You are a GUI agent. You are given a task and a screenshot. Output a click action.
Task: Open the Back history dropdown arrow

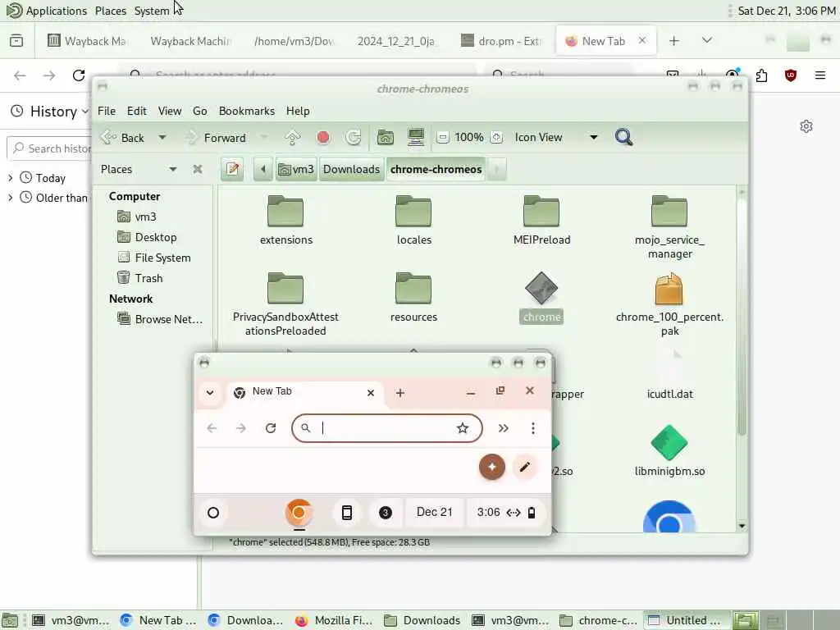point(162,138)
